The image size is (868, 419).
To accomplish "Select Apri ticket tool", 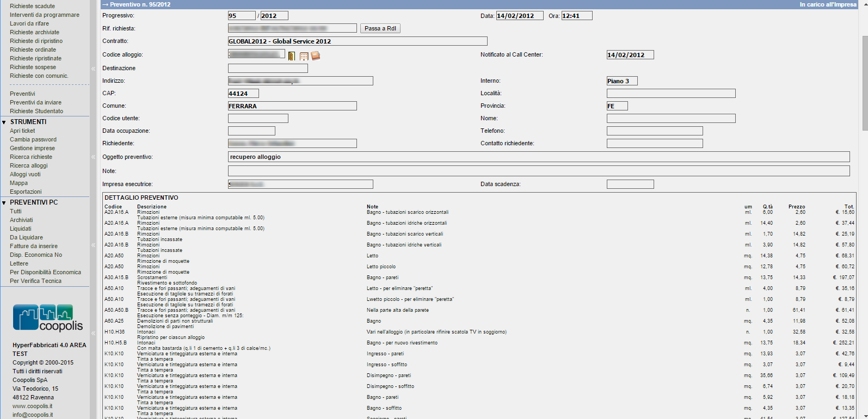I will point(22,131).
